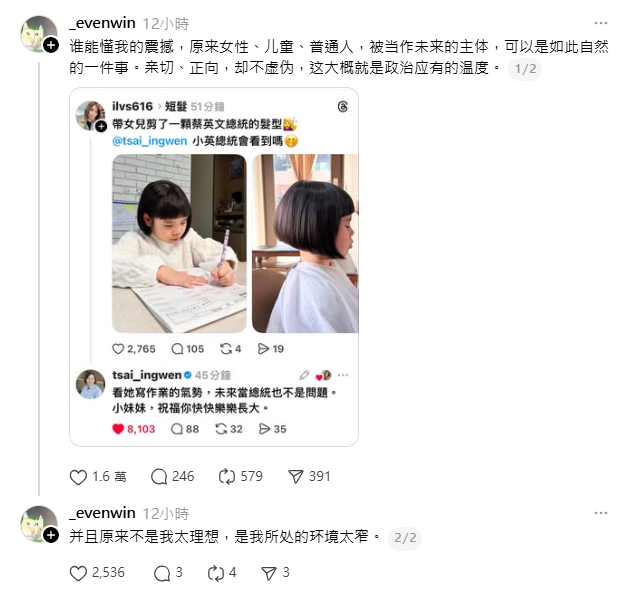The width and height of the screenshot is (633, 599).
Task: Open the _evenwin username on the first post
Action: tap(103, 23)
